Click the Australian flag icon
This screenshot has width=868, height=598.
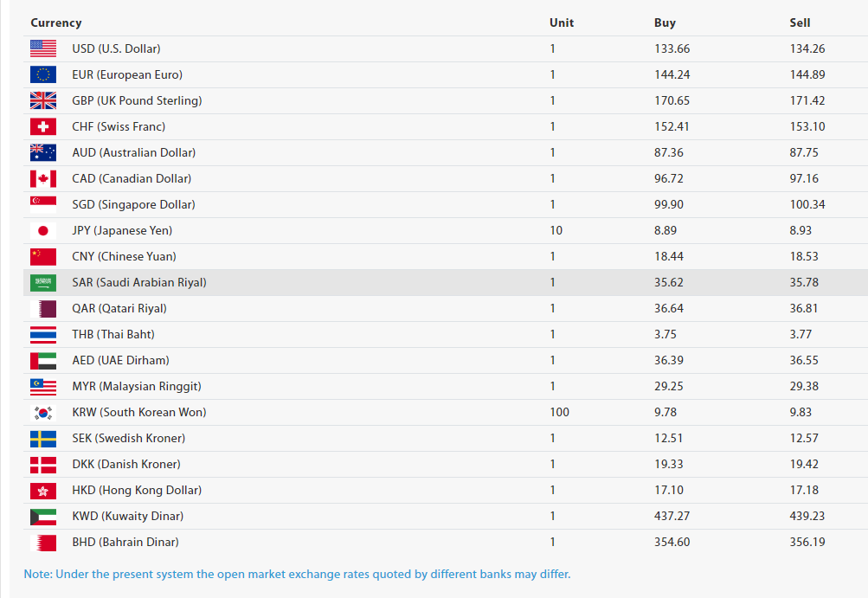(x=43, y=152)
